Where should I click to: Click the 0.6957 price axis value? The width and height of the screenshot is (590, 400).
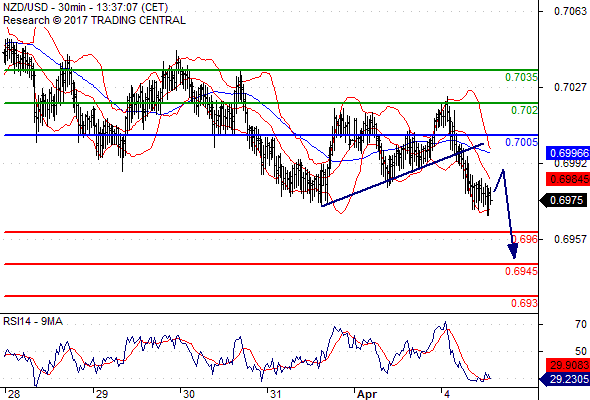pos(570,239)
